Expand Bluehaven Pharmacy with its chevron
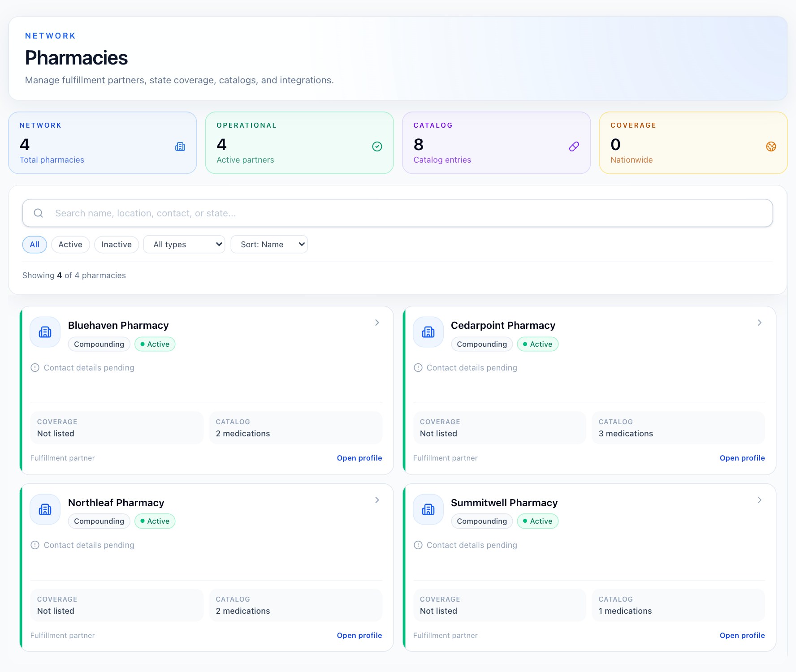Viewport: 796px width, 672px height. (x=377, y=323)
